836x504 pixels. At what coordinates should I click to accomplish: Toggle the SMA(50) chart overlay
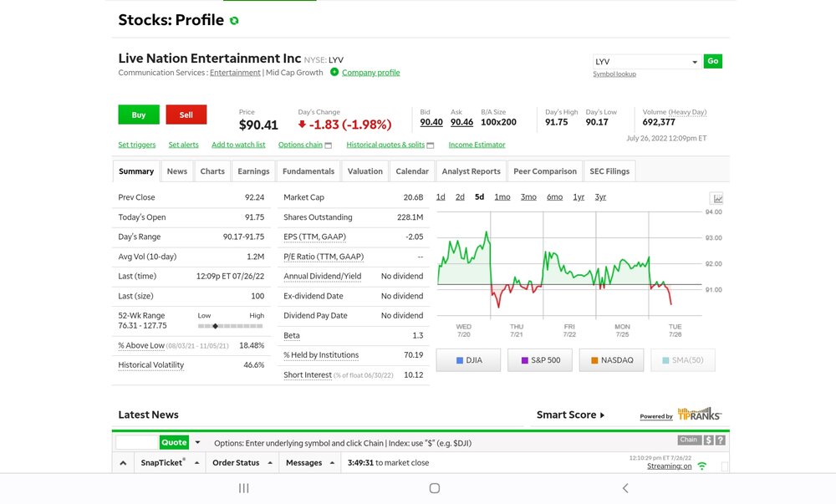[683, 360]
